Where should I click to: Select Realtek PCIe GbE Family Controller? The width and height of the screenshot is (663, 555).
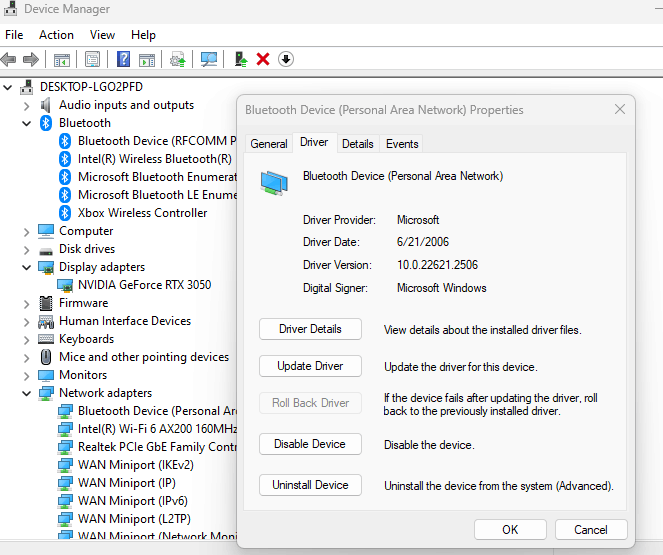click(157, 447)
